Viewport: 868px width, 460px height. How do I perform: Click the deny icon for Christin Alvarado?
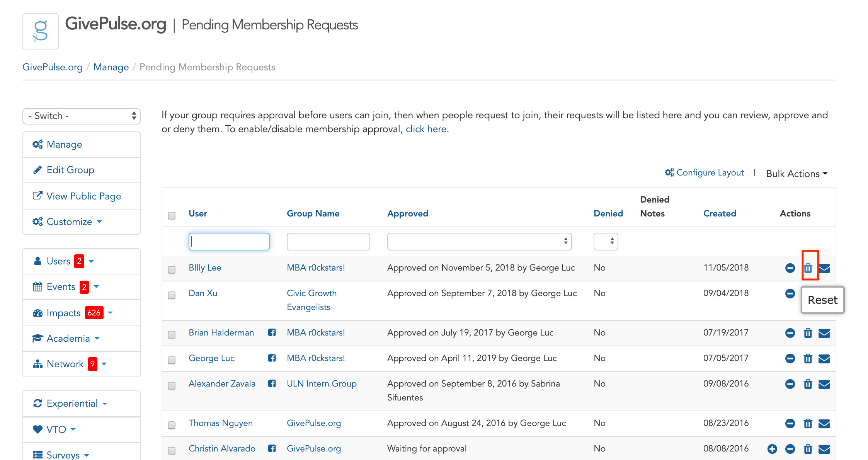[790, 449]
